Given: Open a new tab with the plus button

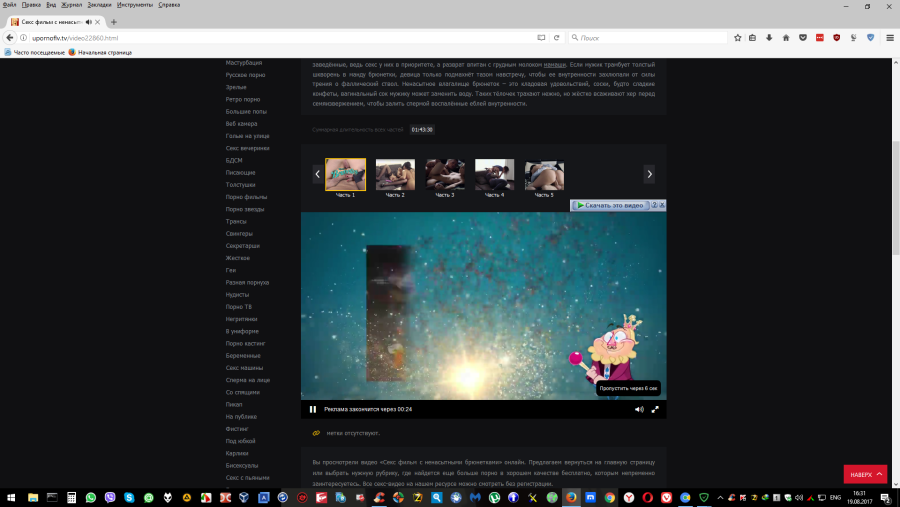Looking at the screenshot, I should click(113, 21).
